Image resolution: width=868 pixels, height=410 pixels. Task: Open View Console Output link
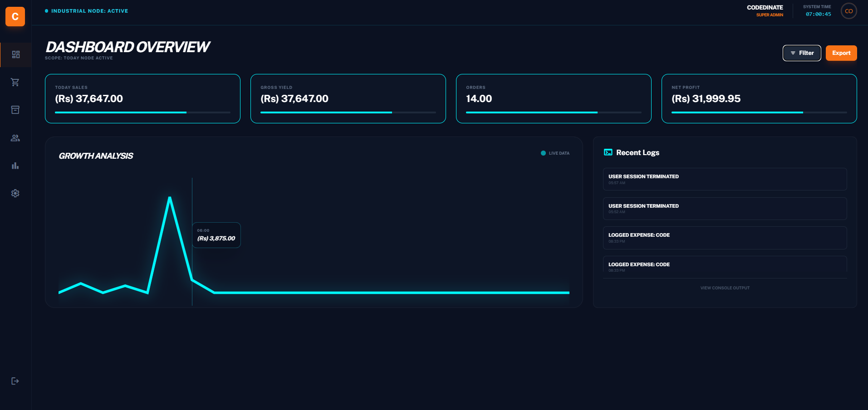pyautogui.click(x=725, y=288)
